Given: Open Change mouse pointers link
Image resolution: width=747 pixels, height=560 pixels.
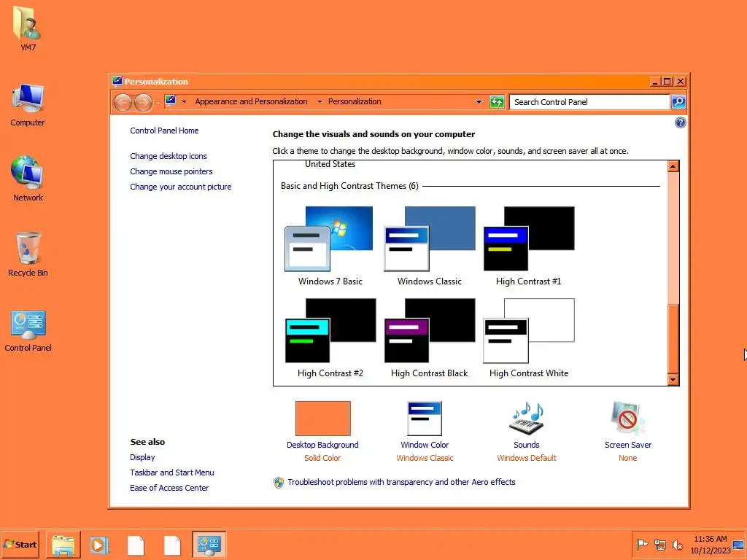Looking at the screenshot, I should pos(171,171).
